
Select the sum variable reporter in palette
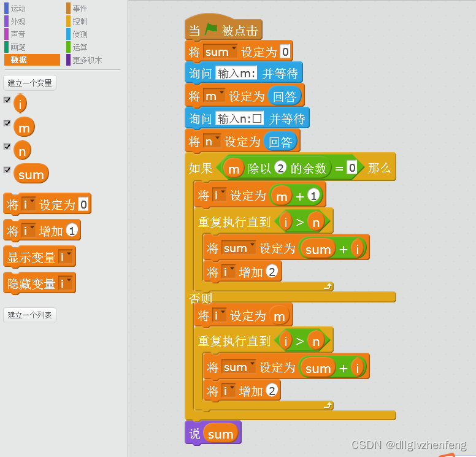point(31,174)
